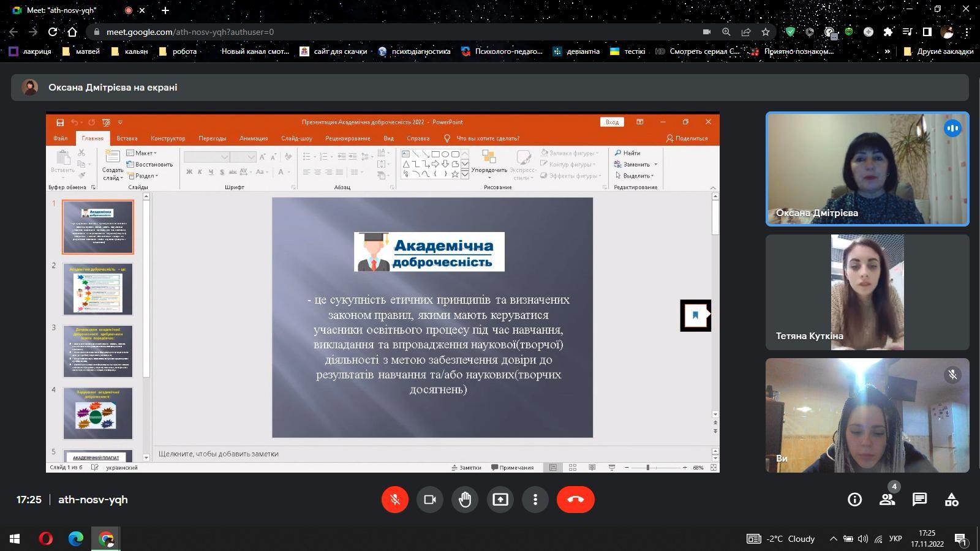Select Тетяна Куткіна video tile
980x551 pixels.
coord(867,292)
